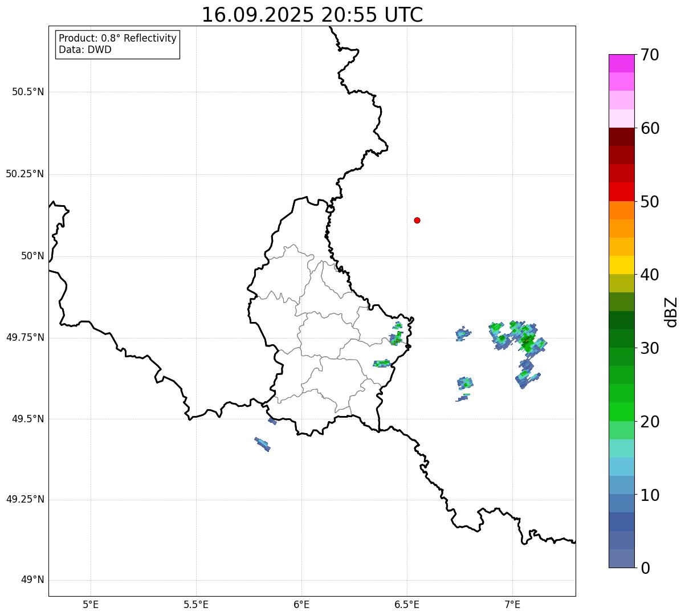Viewport: 685px width, 616px height.
Task: Click the 5.5°E longitude label
Action: point(196,605)
